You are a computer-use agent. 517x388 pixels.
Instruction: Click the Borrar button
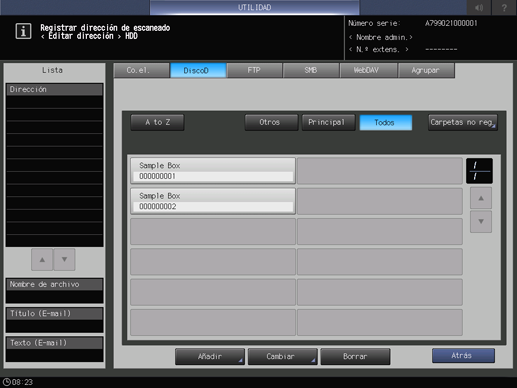coord(355,357)
